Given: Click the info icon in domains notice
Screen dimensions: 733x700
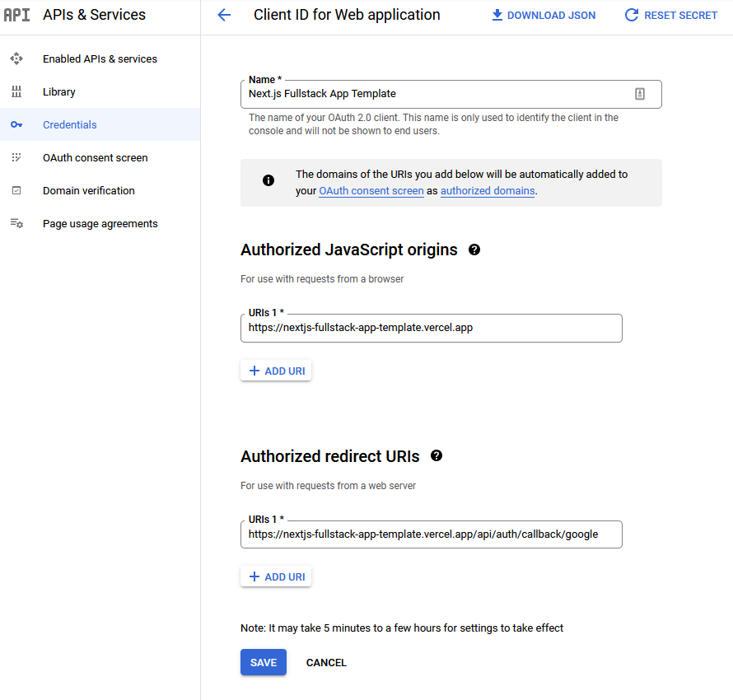Looking at the screenshot, I should pyautogui.click(x=268, y=180).
